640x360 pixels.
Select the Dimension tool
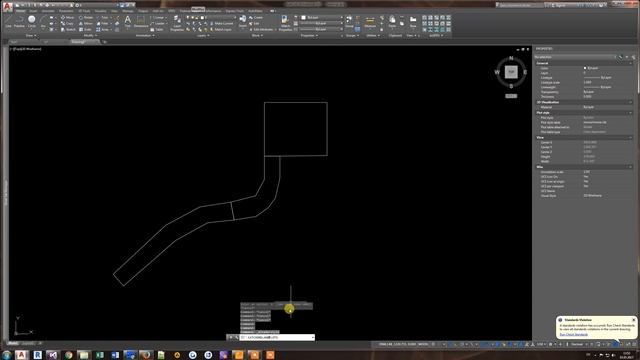pos(141,21)
